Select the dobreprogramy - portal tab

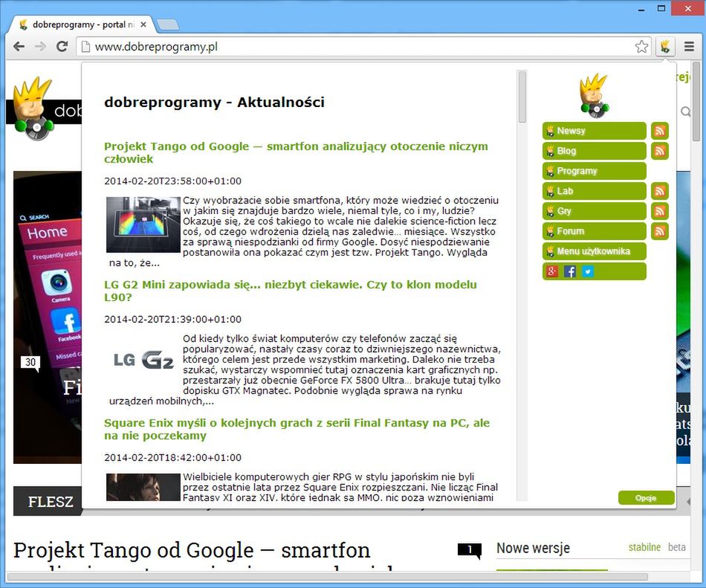(82, 25)
